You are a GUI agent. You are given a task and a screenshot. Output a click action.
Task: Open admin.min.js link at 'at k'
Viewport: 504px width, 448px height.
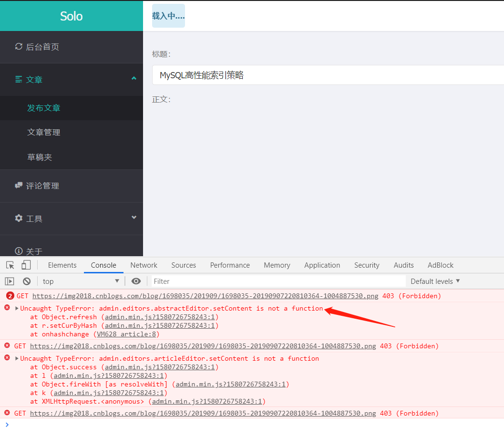point(109,393)
